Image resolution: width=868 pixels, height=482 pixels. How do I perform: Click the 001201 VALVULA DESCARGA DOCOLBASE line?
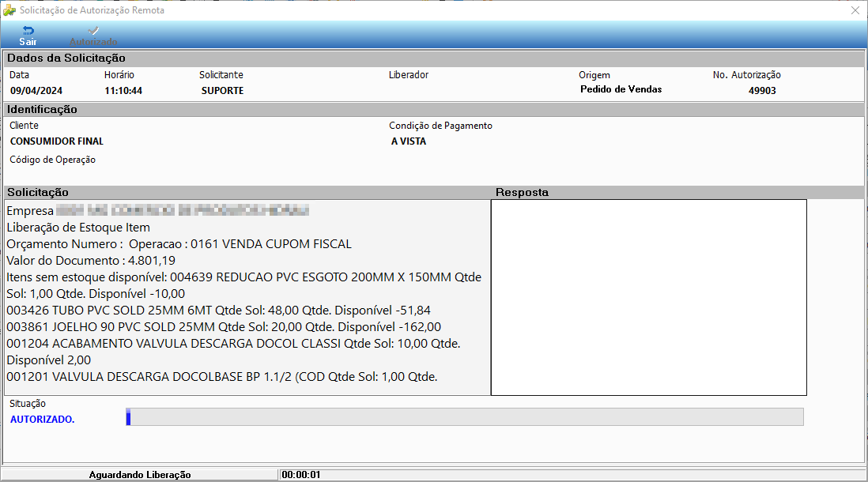tap(222, 377)
